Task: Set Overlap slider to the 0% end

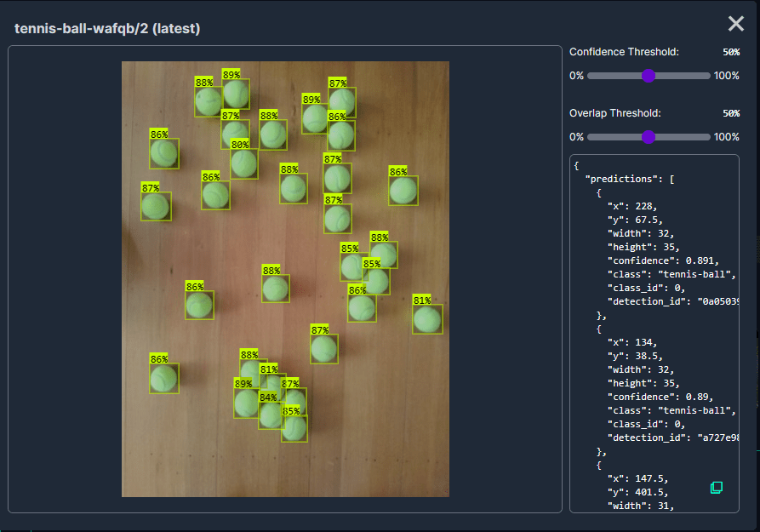Action: click(x=589, y=137)
